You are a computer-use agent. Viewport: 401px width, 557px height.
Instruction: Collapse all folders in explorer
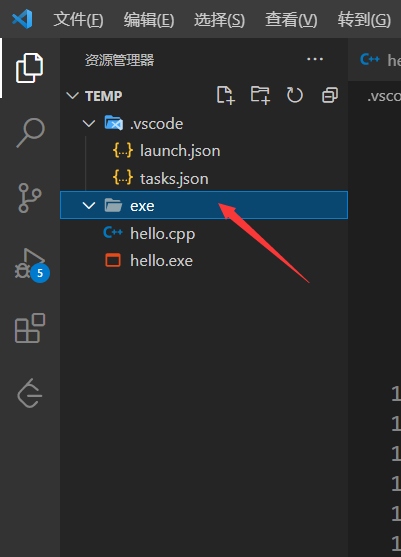point(330,95)
